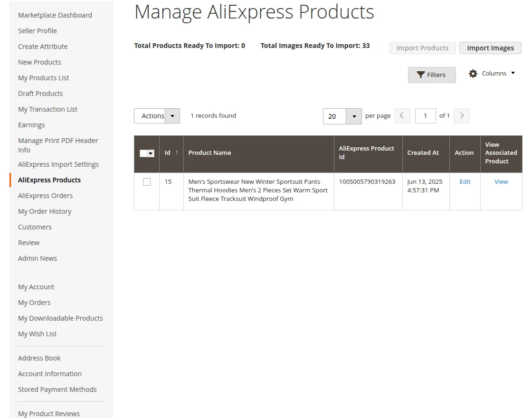Click the Import Images button
The width and height of the screenshot is (532, 418).
point(490,47)
